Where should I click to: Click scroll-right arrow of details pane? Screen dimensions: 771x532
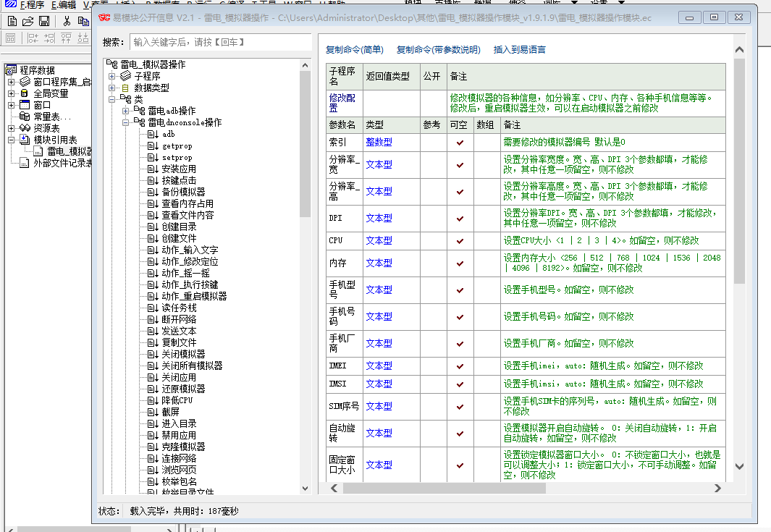(717, 488)
